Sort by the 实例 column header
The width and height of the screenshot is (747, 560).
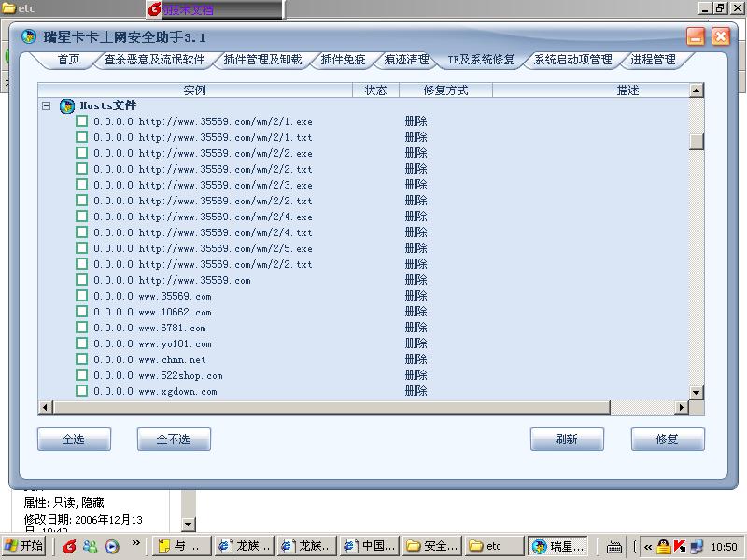tap(195, 90)
